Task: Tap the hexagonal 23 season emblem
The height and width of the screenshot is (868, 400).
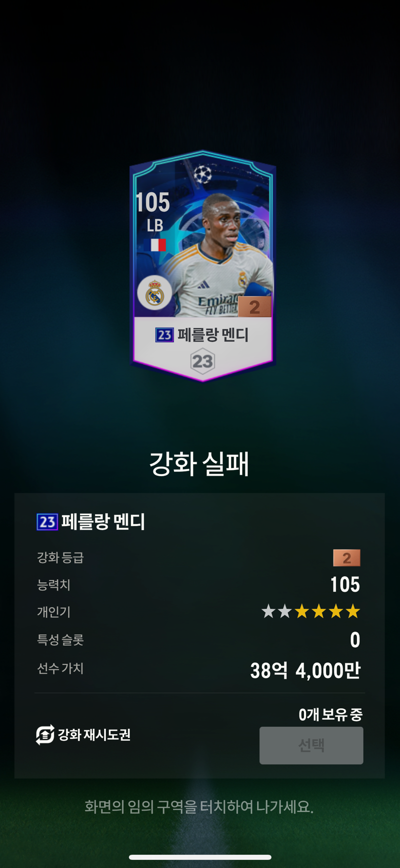Action: point(202,361)
